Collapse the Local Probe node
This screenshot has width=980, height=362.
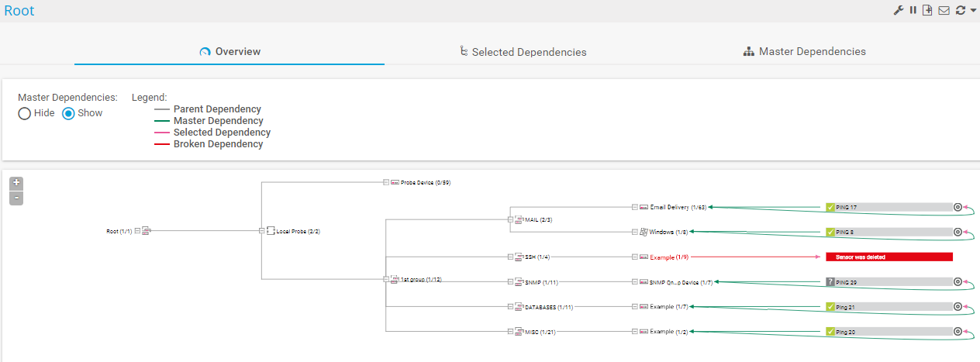point(262,231)
